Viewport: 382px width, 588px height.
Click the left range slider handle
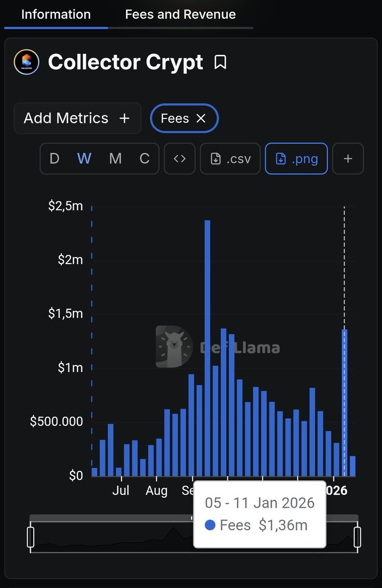click(30, 537)
